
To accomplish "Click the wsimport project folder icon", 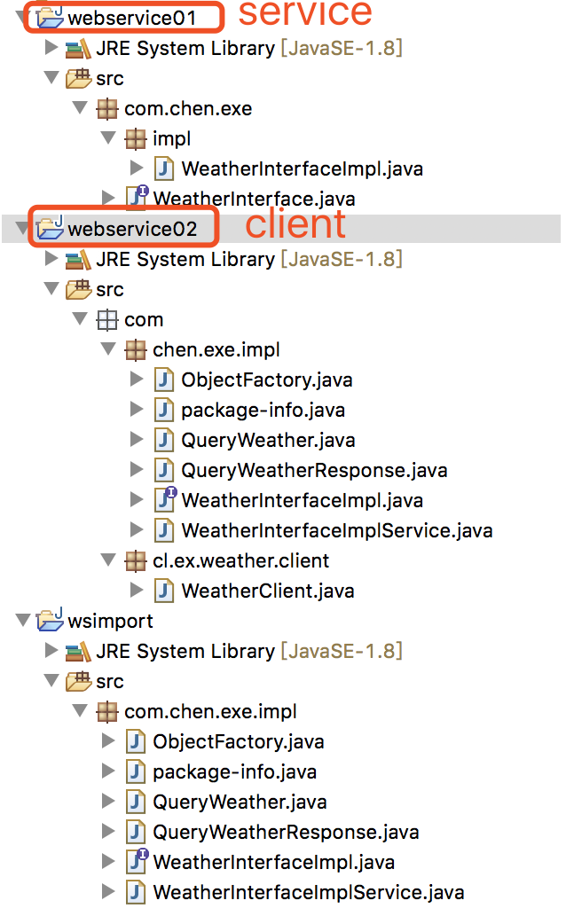I will [50, 621].
